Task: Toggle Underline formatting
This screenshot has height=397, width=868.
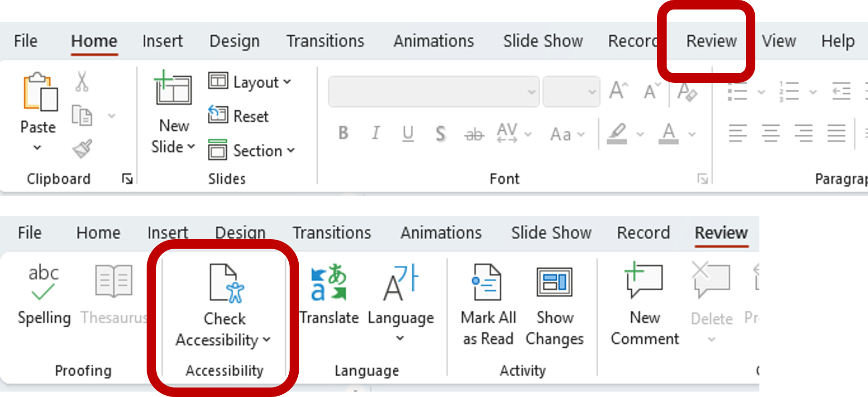Action: (x=408, y=133)
